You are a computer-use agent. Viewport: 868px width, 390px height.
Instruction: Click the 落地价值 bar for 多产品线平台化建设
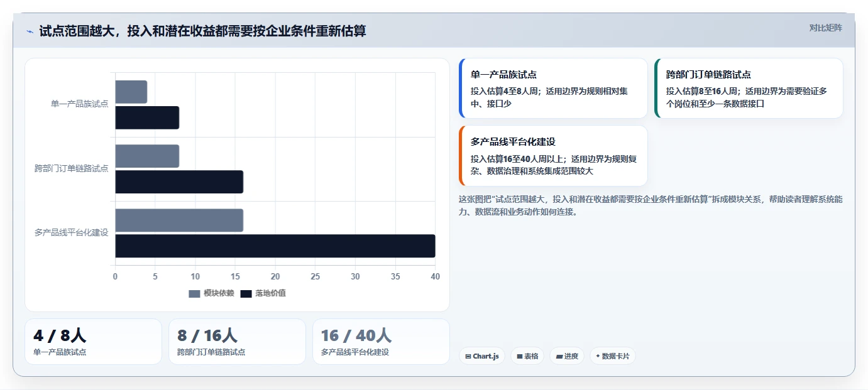click(275, 246)
